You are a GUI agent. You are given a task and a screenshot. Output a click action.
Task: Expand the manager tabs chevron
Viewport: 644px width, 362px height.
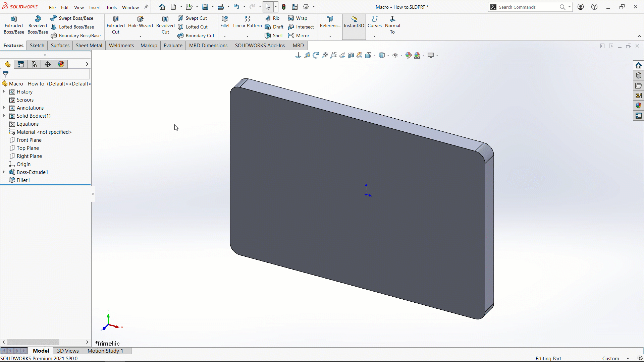coord(87,64)
